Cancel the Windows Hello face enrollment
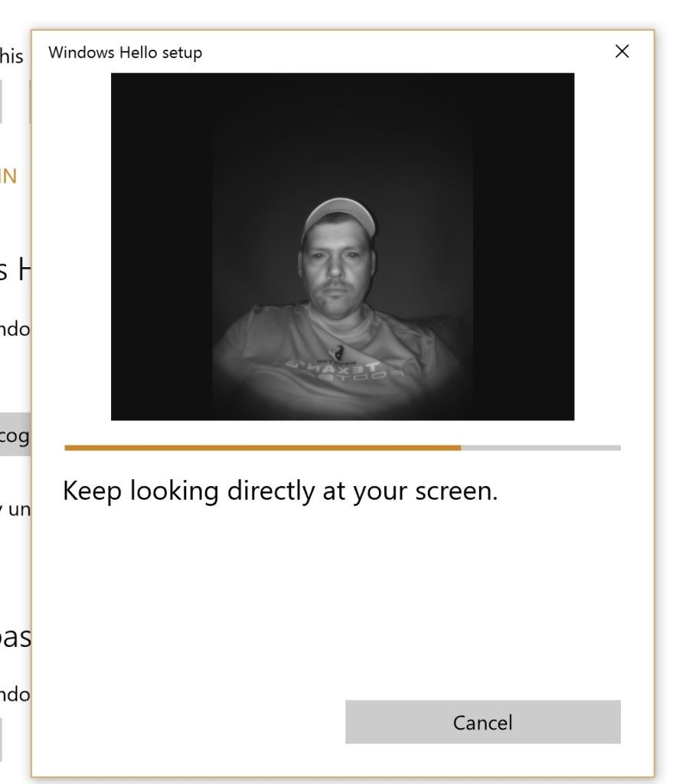This screenshot has width=689, height=784. point(482,722)
